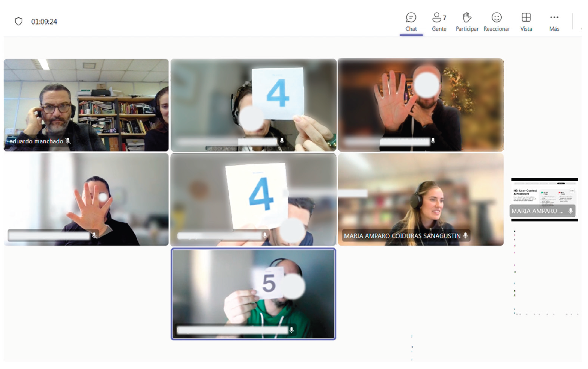
Task: Click mic icon beside MARIA AMPARO COIDURAS SANAGUSTIN
Action: tap(465, 235)
